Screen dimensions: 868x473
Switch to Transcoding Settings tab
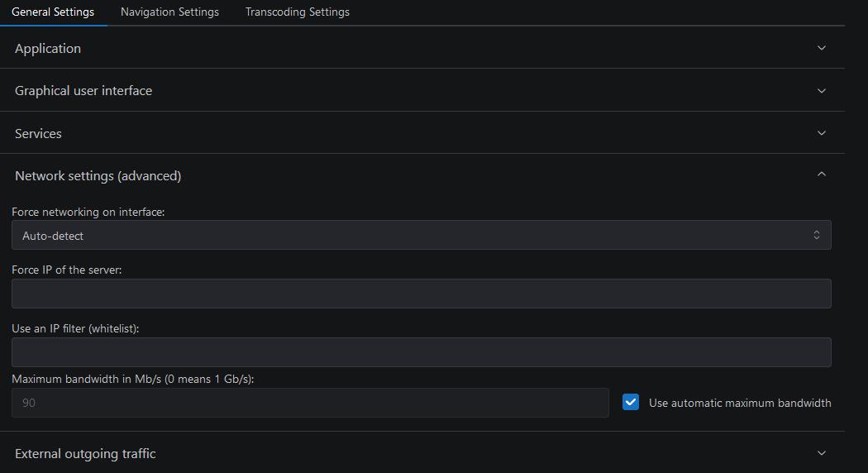point(298,12)
